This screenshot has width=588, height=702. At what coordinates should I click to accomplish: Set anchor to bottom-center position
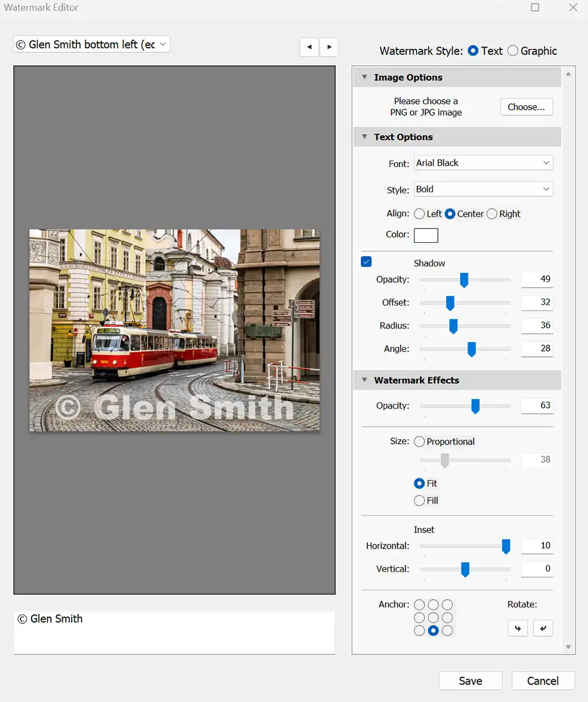(433, 630)
